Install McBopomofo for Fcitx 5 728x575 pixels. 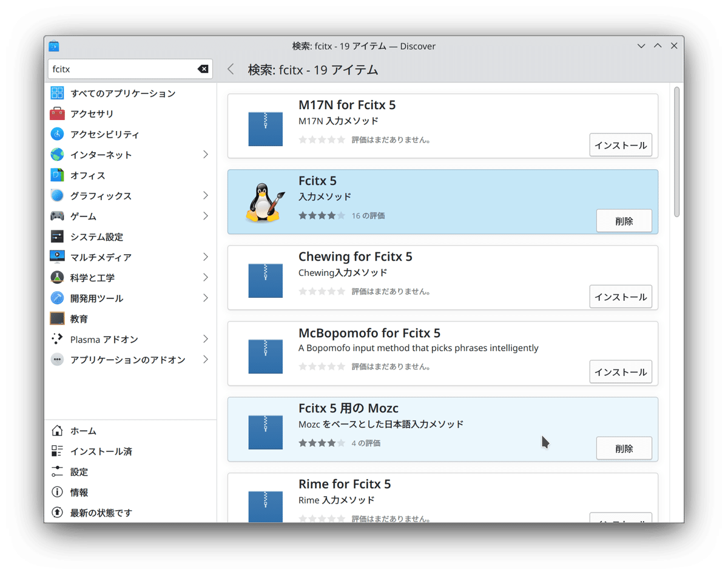click(x=621, y=372)
